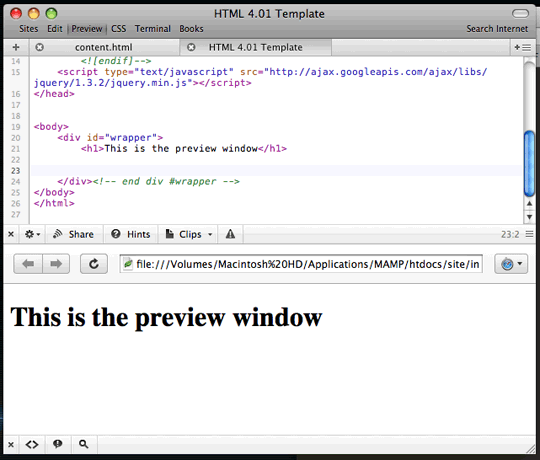
Task: Open the CSS mode
Action: tap(118, 29)
